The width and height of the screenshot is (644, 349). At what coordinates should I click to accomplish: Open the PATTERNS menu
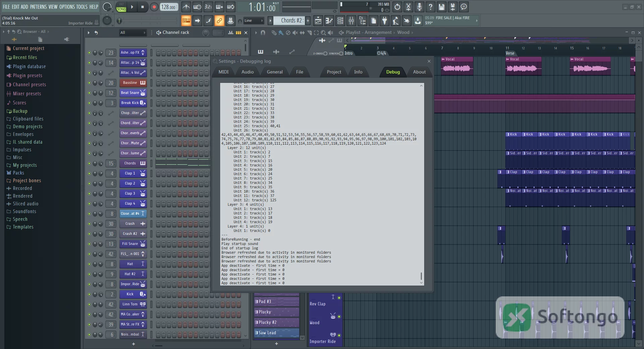(38, 7)
